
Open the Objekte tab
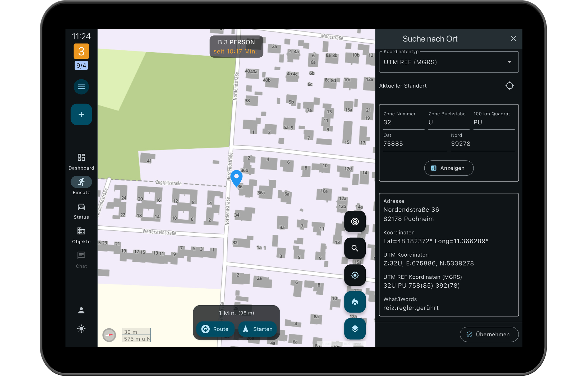point(81,235)
